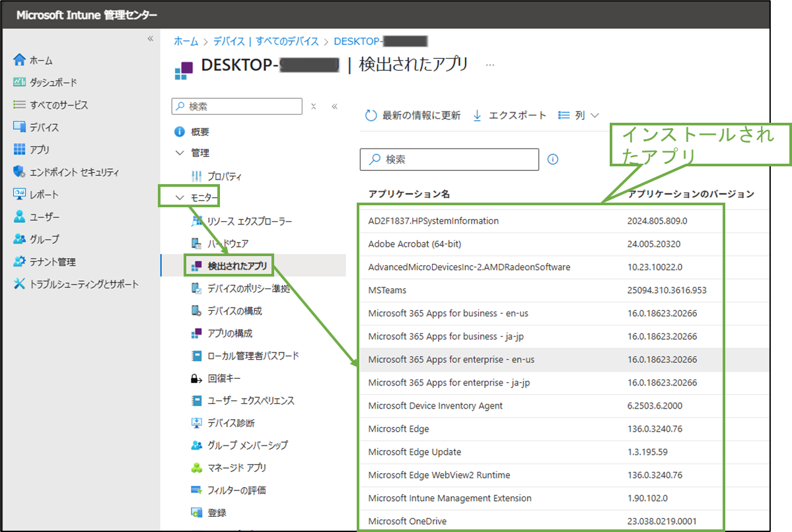Sort by アプリケーションのバージョン column header
The height and width of the screenshot is (532, 792).
pyautogui.click(x=691, y=194)
